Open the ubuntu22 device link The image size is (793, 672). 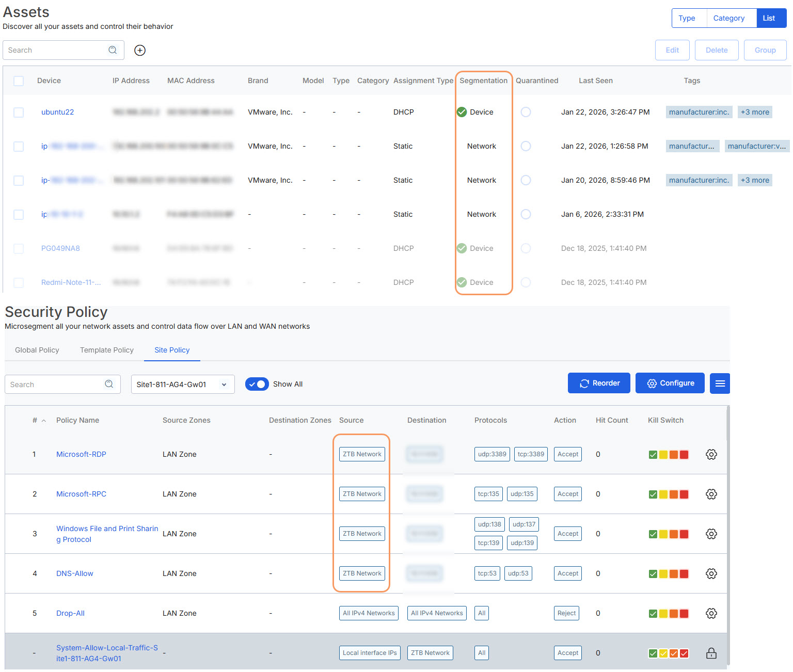point(57,112)
